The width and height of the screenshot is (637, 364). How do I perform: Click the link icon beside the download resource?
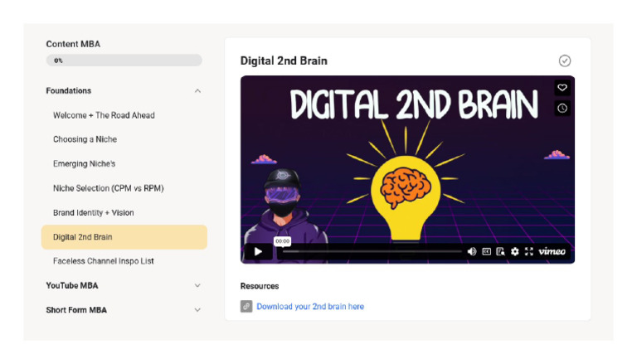click(246, 306)
